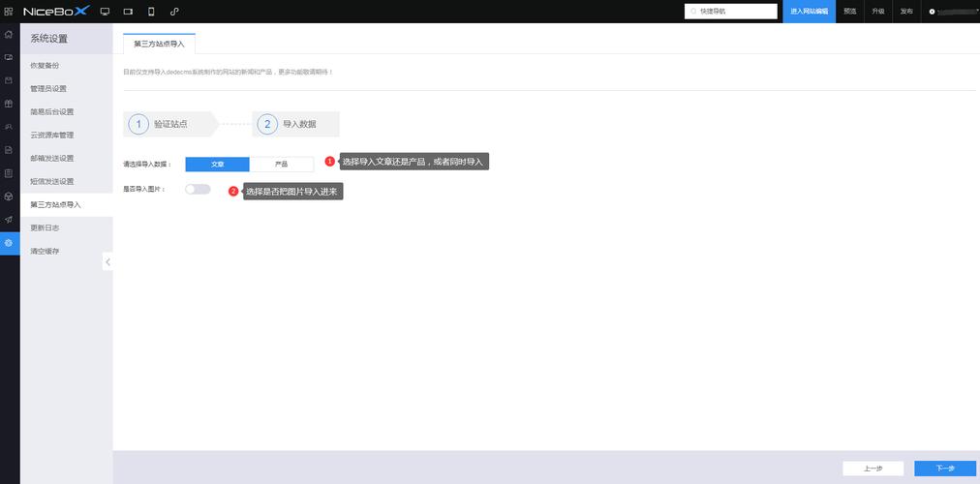Viewport: 980px width, 484px height.
Task: Collapse the system settings side panel arrow
Action: 107,261
